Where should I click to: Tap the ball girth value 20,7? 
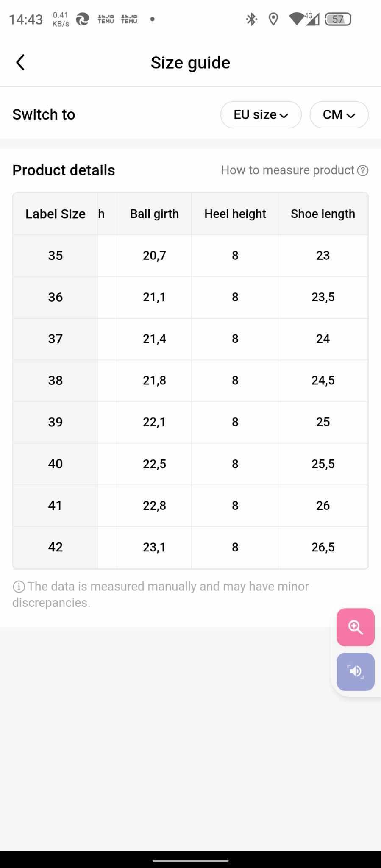click(154, 256)
